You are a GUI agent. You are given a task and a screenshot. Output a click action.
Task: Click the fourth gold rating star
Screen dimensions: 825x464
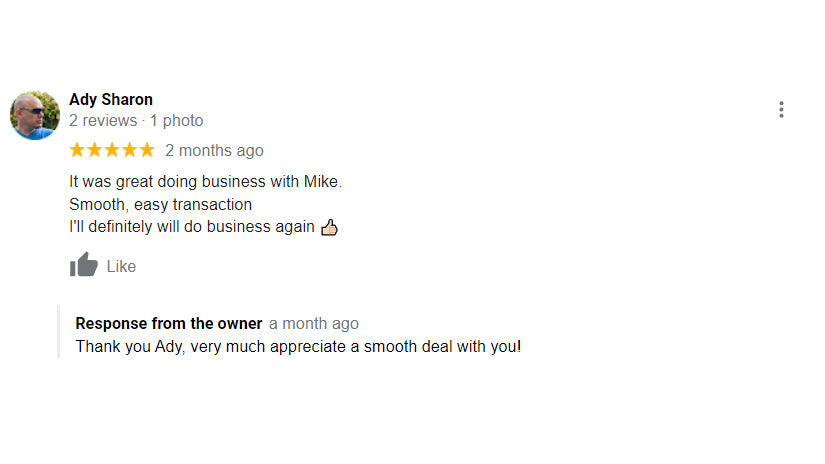coord(129,150)
